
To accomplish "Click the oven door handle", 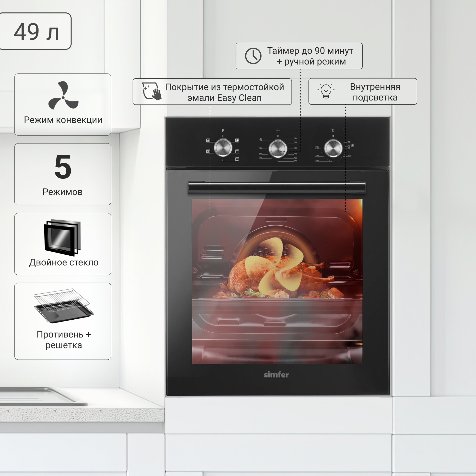I will [x=276, y=187].
